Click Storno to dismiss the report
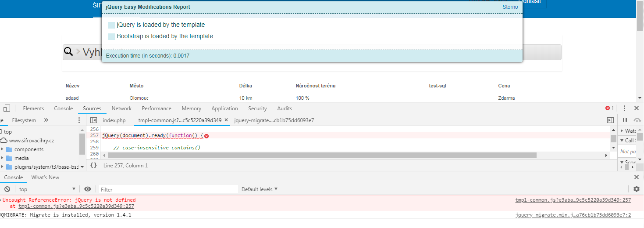 (510, 7)
